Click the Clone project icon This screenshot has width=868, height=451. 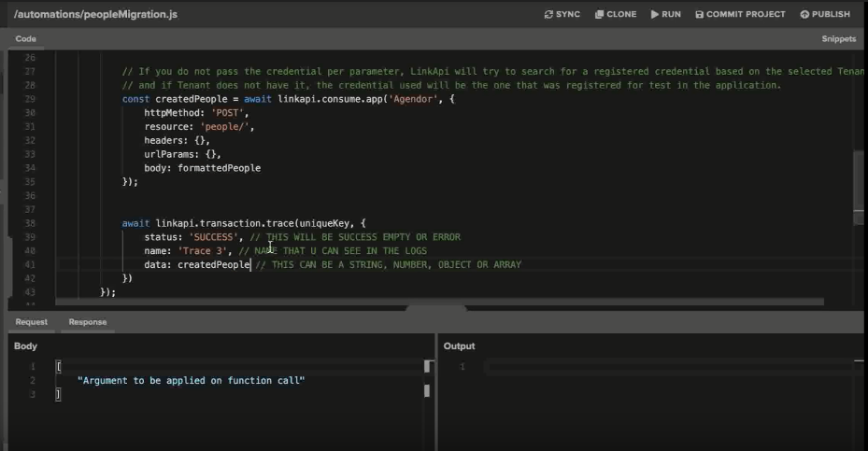[x=599, y=15]
